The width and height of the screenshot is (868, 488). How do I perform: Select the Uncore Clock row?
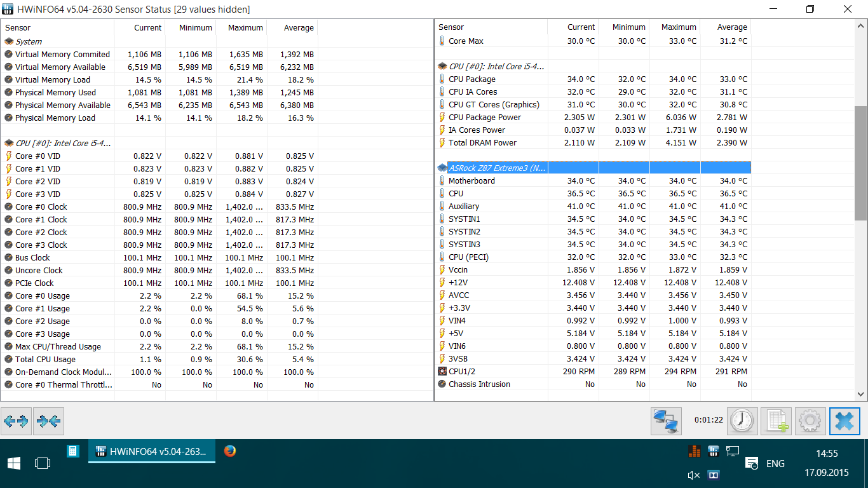[159, 270]
